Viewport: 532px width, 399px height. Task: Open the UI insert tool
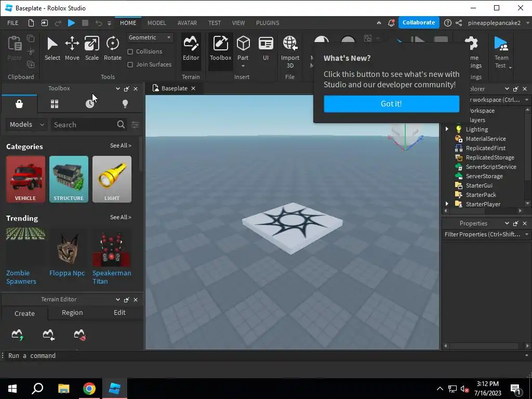click(265, 49)
